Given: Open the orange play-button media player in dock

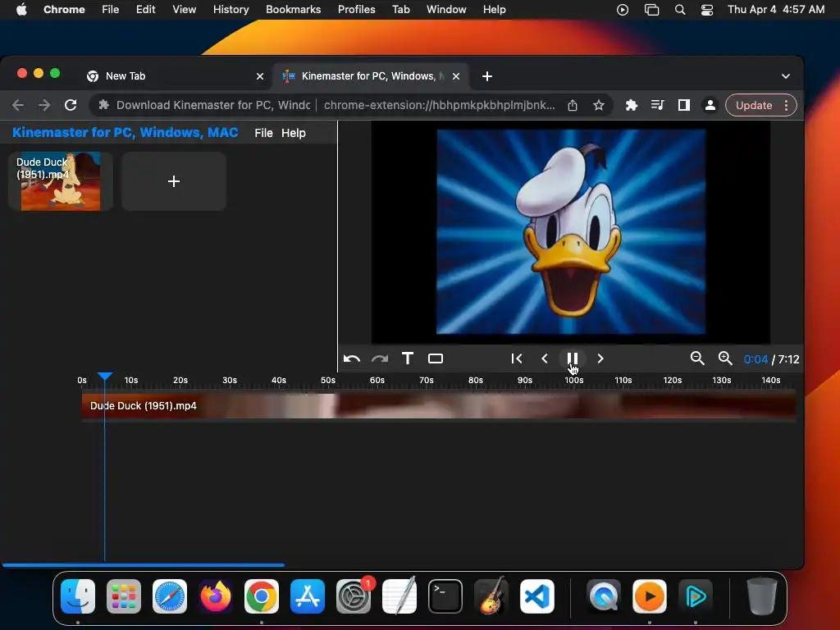Looking at the screenshot, I should pos(650,596).
